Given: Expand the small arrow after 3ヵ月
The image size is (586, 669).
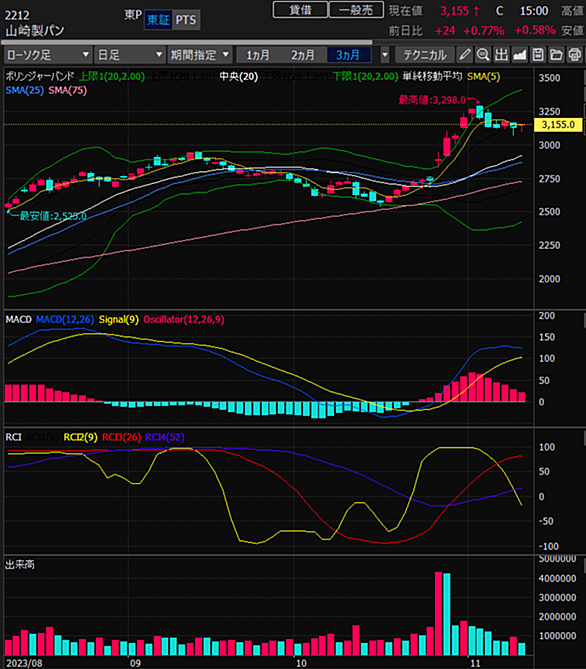Looking at the screenshot, I should tap(385, 55).
